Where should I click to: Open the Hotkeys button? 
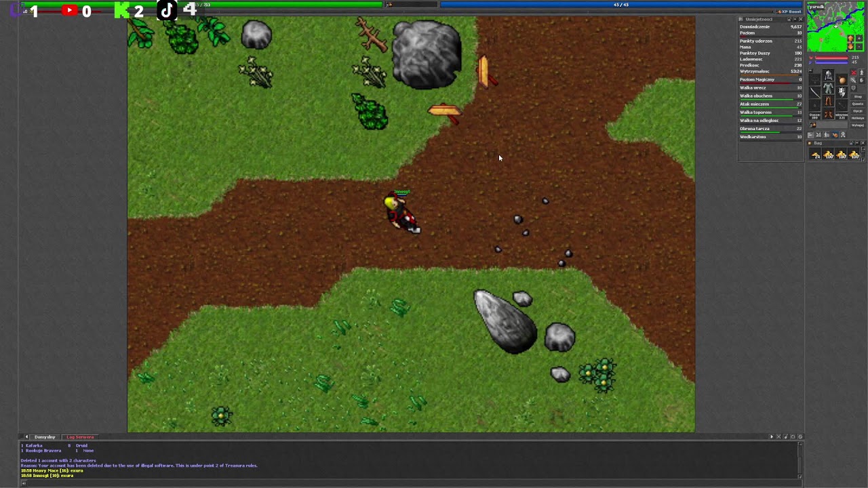click(858, 118)
